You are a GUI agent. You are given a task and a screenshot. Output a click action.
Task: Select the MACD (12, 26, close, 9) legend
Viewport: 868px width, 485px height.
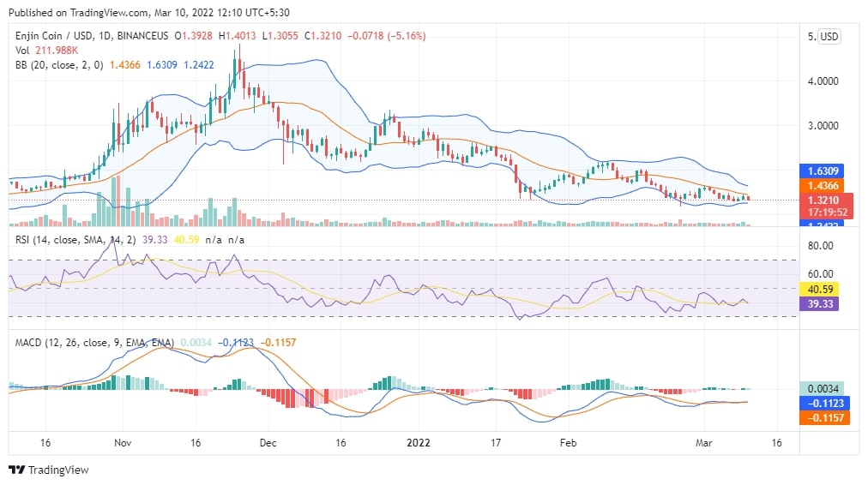coord(94,343)
